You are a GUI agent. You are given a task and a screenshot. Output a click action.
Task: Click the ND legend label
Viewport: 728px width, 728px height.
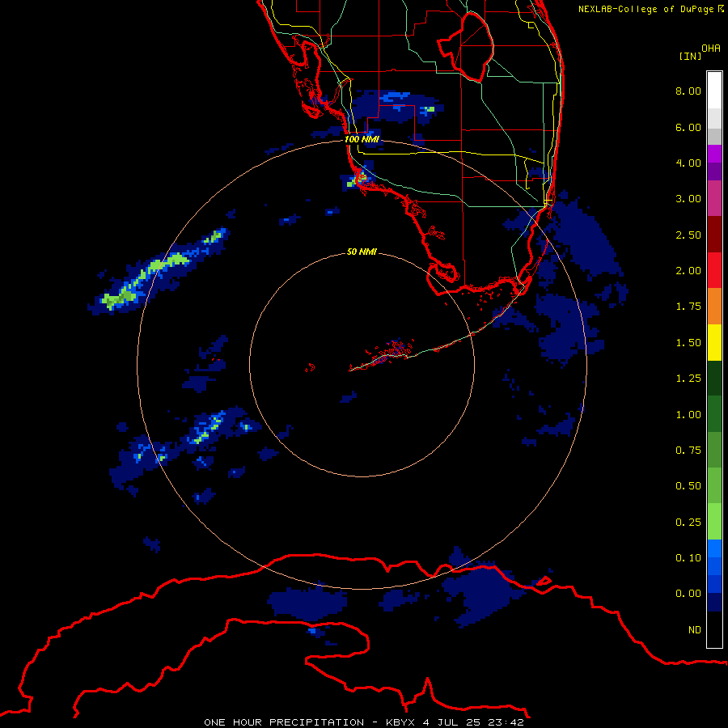[695, 630]
